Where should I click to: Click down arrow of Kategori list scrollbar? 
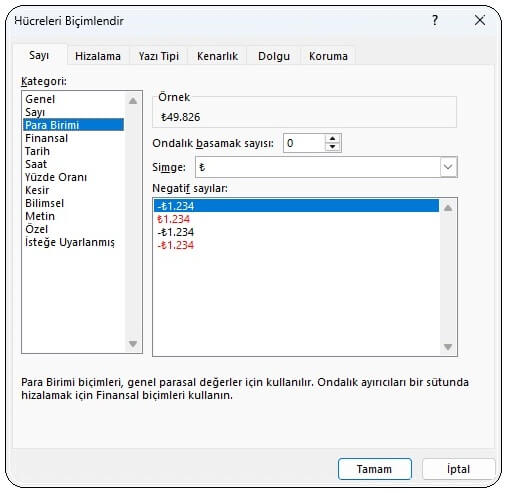coord(133,344)
